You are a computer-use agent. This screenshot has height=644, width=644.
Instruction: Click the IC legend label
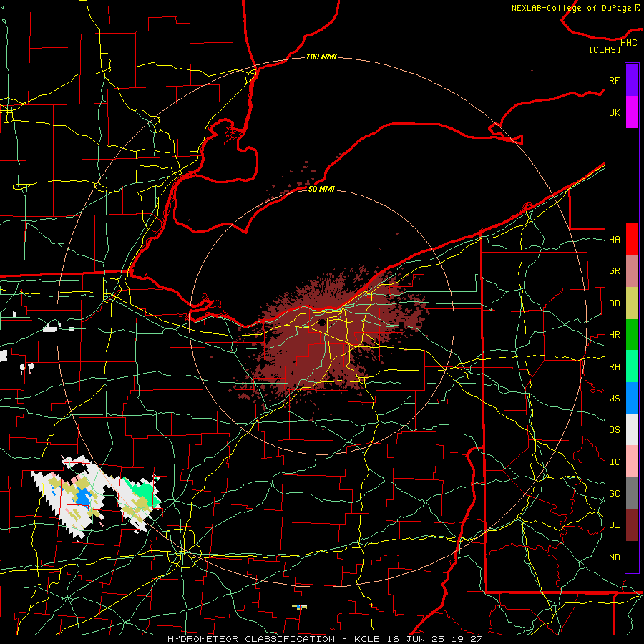click(614, 462)
